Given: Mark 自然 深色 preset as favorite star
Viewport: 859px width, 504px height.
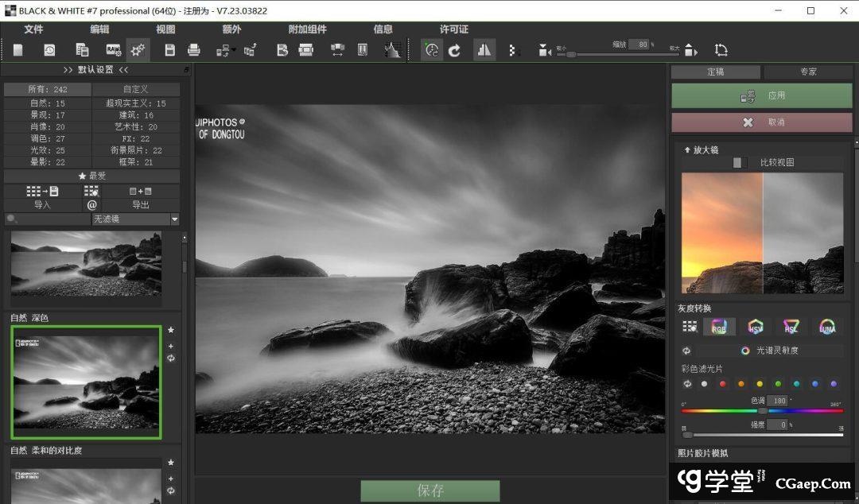Looking at the screenshot, I should (171, 330).
